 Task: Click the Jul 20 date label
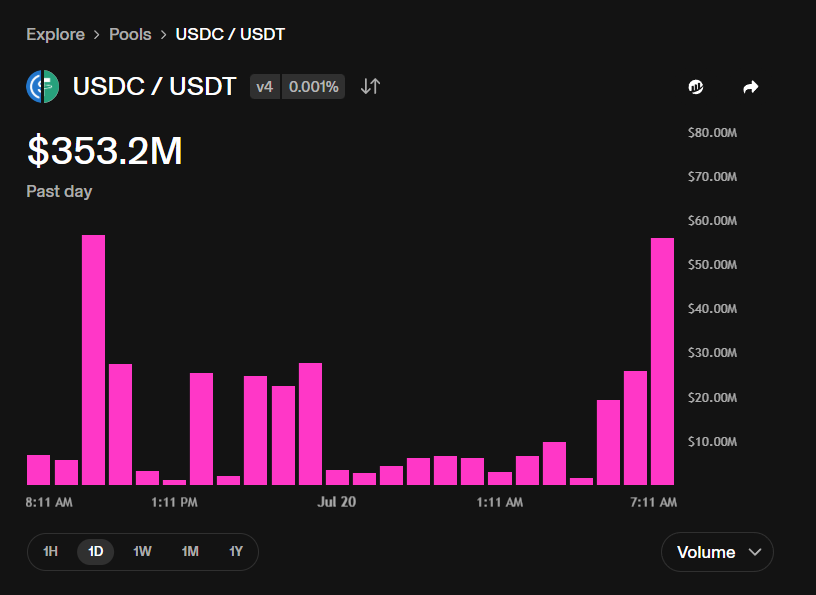point(337,502)
